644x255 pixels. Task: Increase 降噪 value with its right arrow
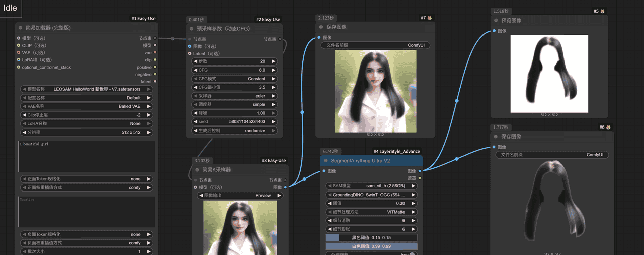click(x=274, y=113)
